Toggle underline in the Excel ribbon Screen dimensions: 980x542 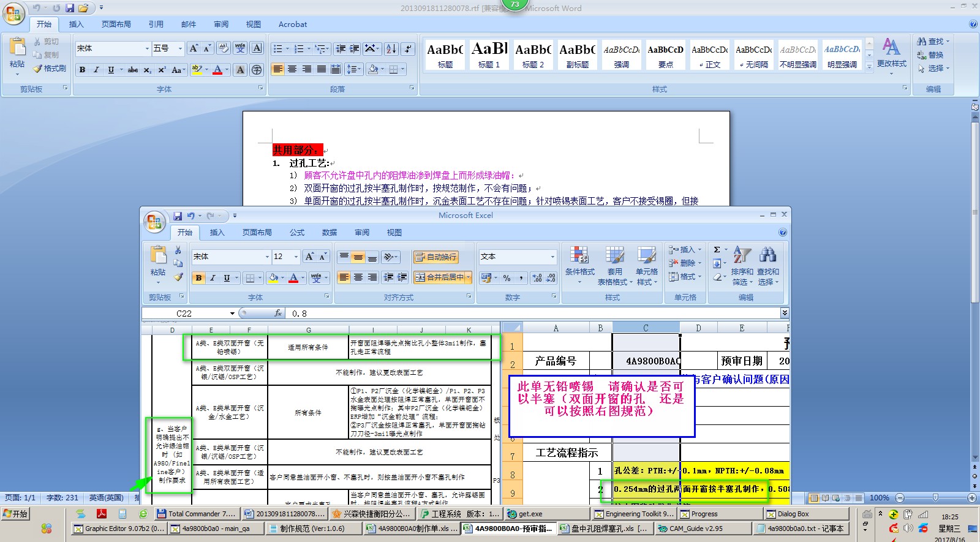[x=227, y=278]
